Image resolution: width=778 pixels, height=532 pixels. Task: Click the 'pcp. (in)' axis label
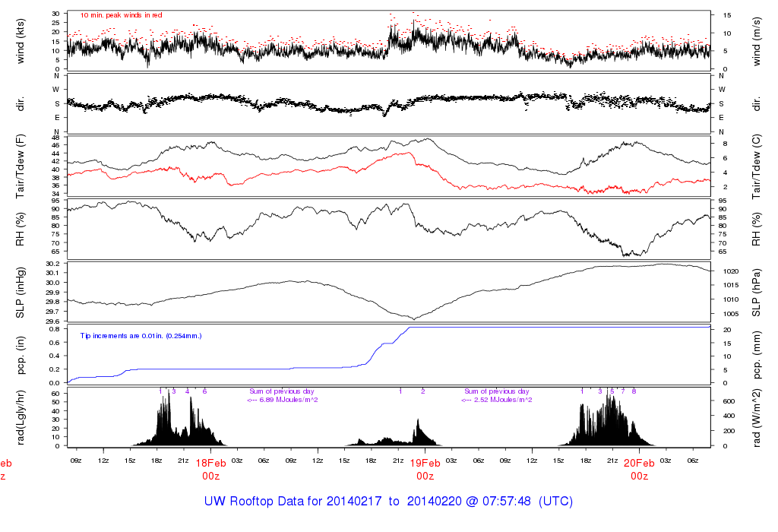(21, 356)
